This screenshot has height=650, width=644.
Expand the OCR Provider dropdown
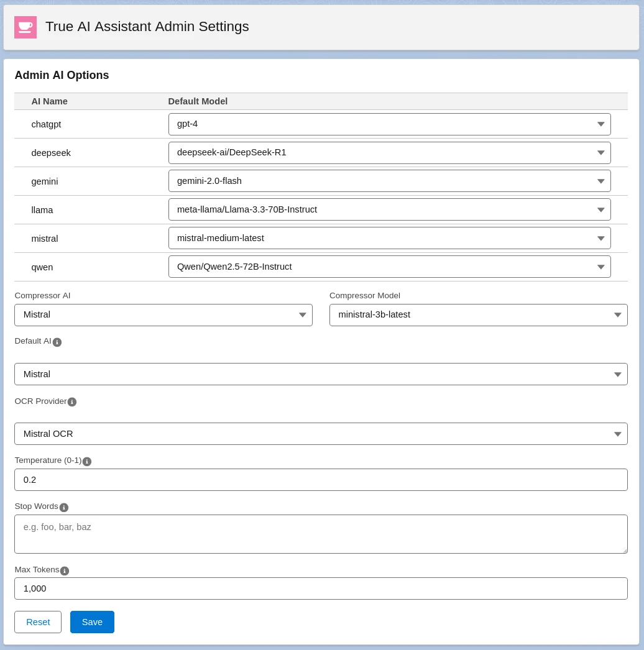tap(321, 434)
